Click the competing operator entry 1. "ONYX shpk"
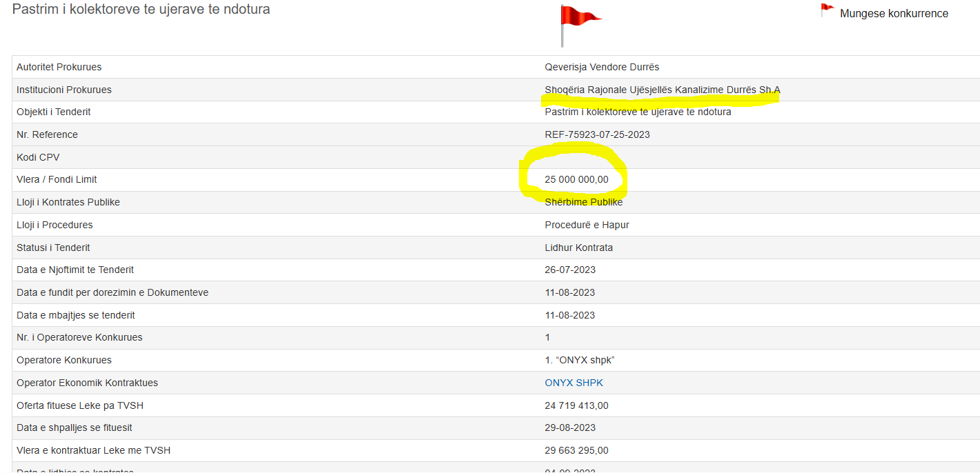The image size is (980, 473). coord(579,360)
